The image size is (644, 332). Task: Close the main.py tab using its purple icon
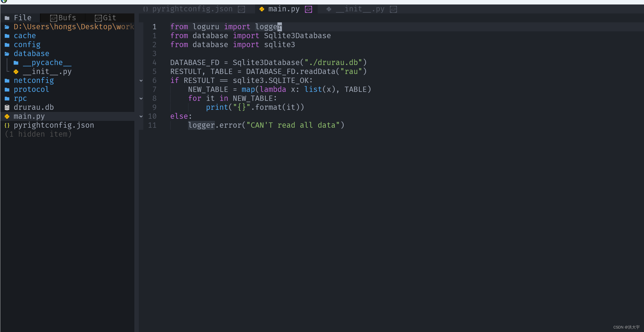[x=308, y=9]
